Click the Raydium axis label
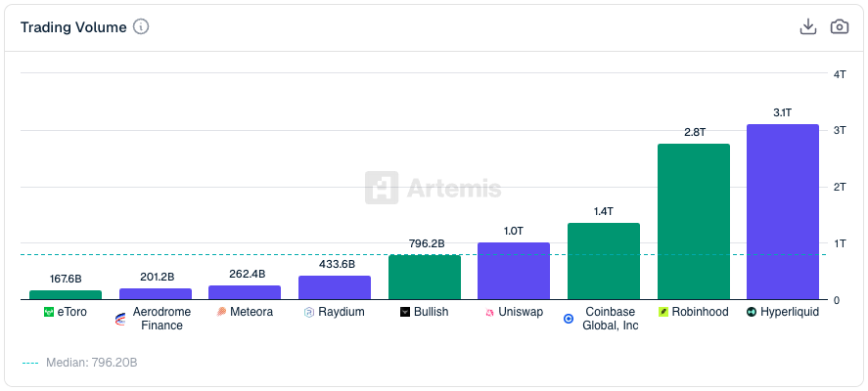 [341, 312]
